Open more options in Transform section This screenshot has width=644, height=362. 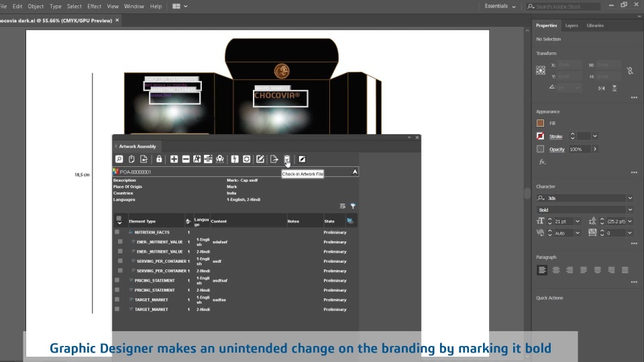[x=634, y=98]
